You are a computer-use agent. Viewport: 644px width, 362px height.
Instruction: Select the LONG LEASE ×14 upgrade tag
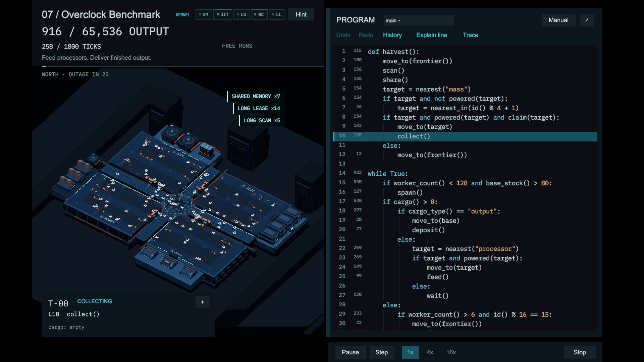pyautogui.click(x=259, y=109)
